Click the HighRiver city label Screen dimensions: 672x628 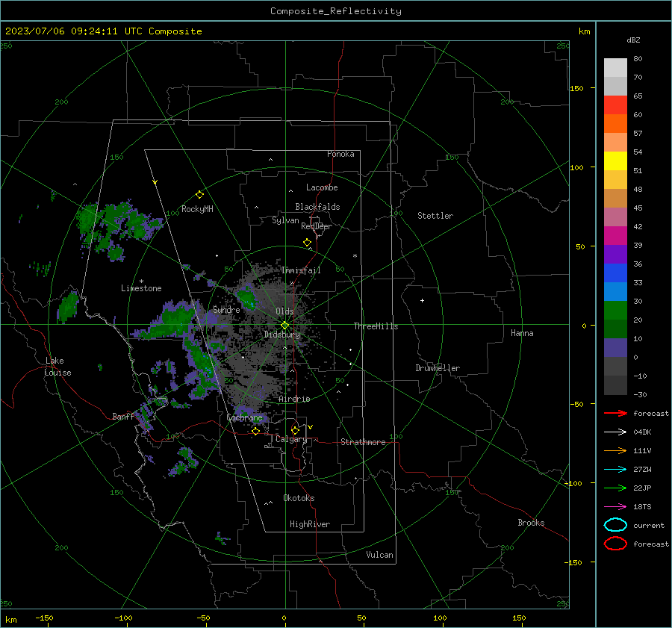pos(310,524)
